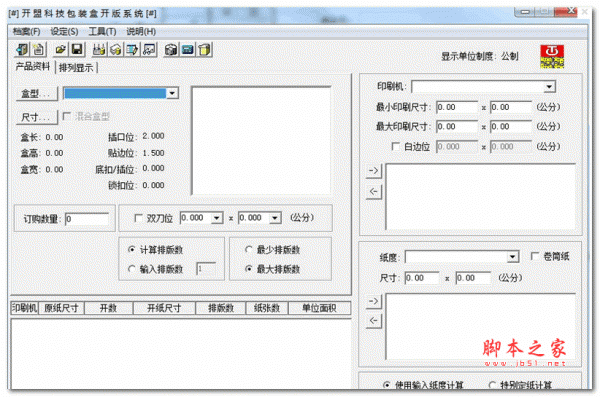Click the 排版数 column header
This screenshot has width=600, height=397.
[x=221, y=308]
